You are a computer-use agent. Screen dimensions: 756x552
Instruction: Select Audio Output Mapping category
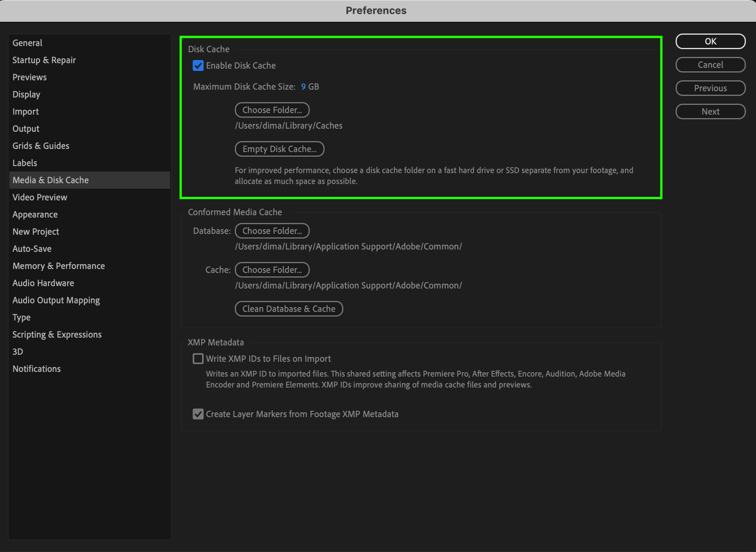(56, 300)
